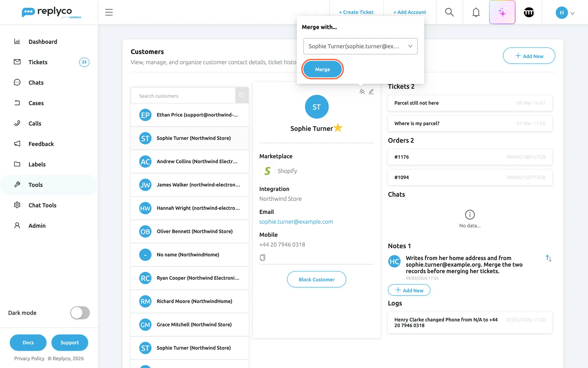Open the hamburger menu icon
This screenshot has width=588, height=368.
[109, 12]
